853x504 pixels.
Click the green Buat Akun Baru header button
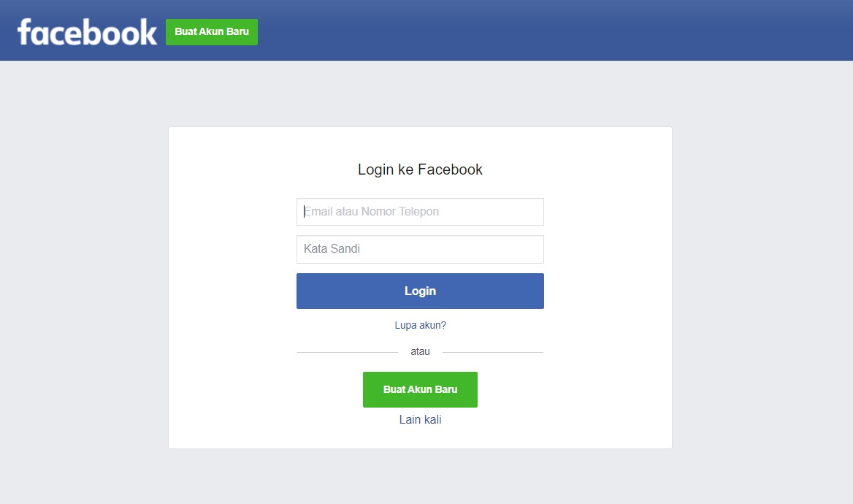212,32
